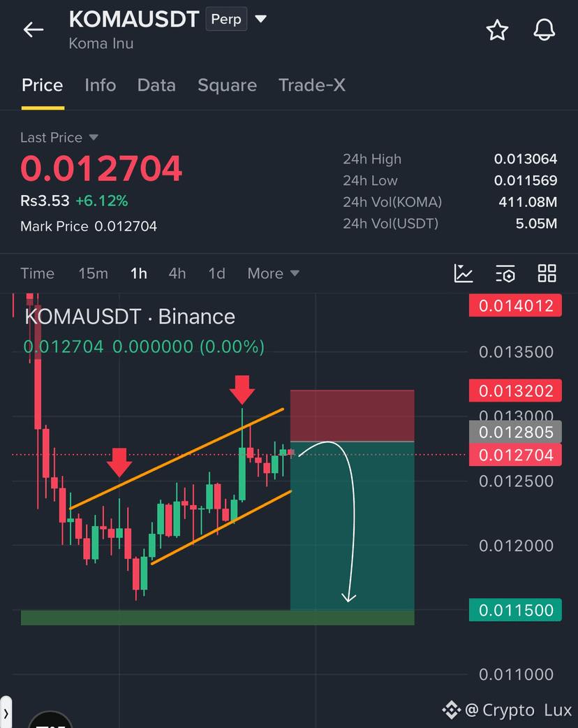
Task: Open the chart drawing/indicator line icon
Action: (x=463, y=273)
